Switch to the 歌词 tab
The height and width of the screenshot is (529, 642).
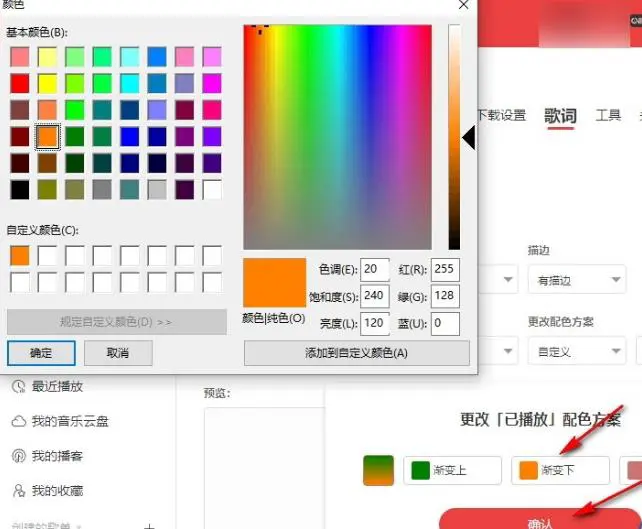coord(560,116)
